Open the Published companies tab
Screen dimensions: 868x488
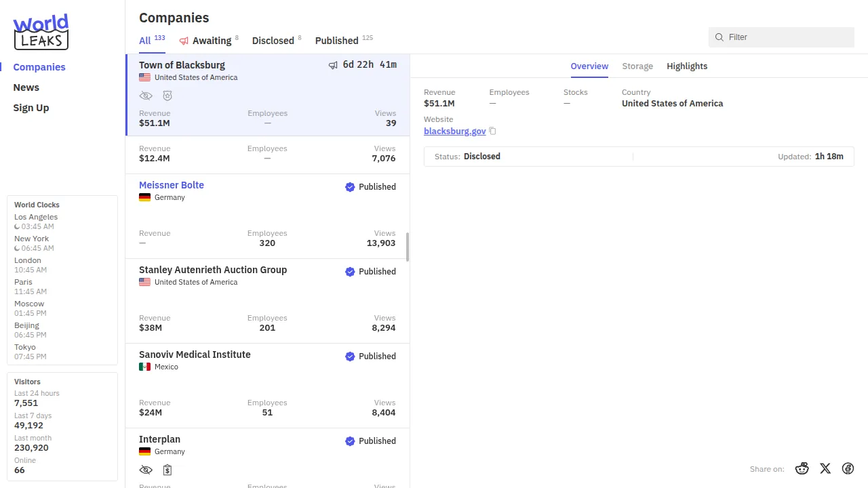click(337, 41)
